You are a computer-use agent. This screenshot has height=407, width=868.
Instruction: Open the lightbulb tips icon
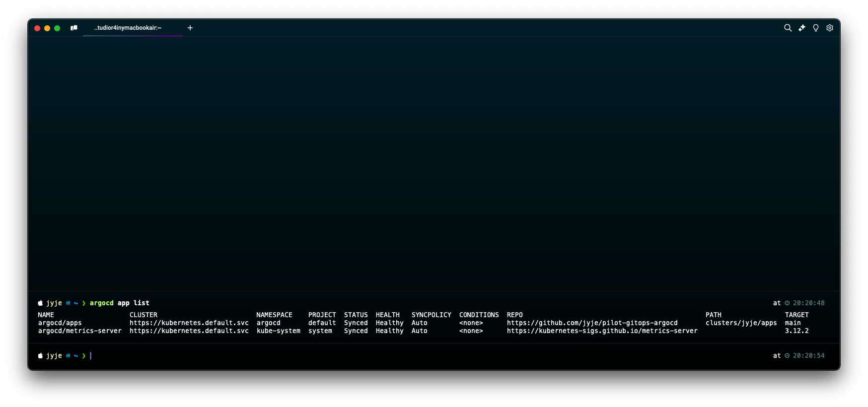[816, 28]
